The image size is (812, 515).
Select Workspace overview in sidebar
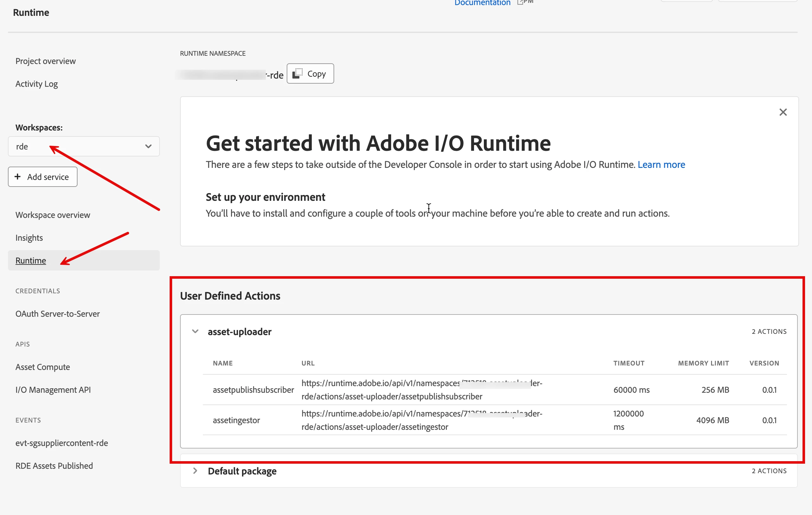point(53,215)
